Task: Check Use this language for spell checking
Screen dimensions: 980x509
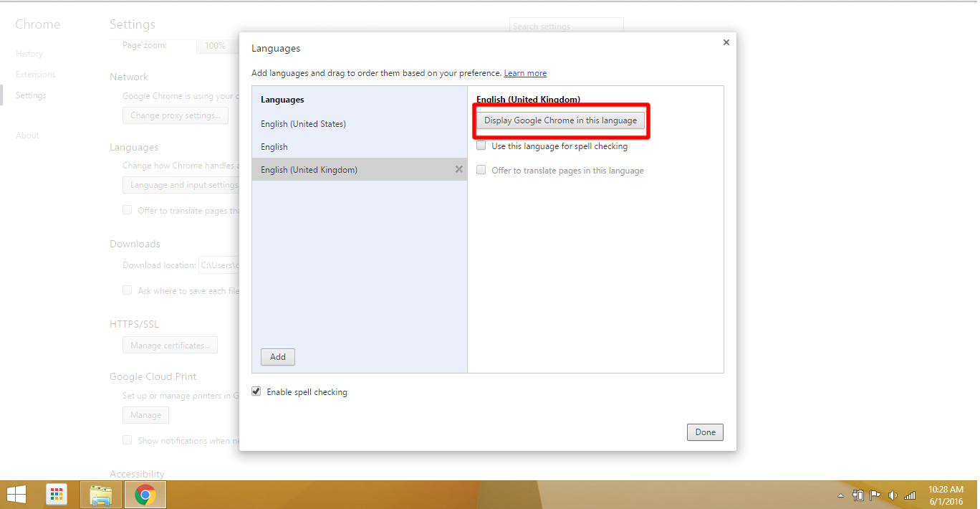Action: tap(481, 146)
